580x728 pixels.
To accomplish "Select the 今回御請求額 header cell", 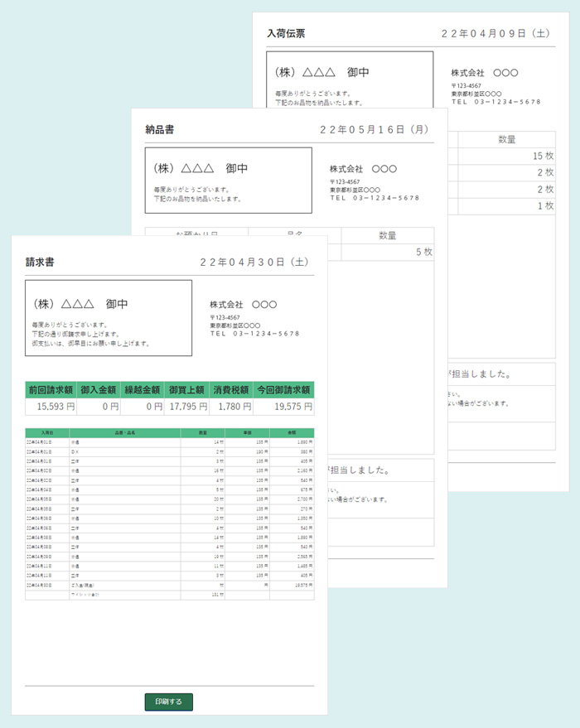I will [283, 390].
